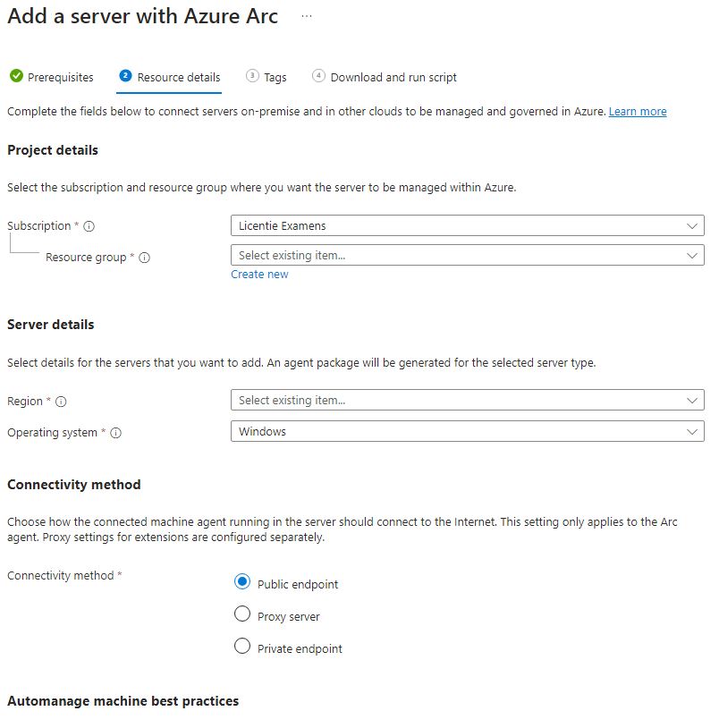The image size is (719, 728).
Task: Click the info icon beside Resource group
Action: [145, 258]
